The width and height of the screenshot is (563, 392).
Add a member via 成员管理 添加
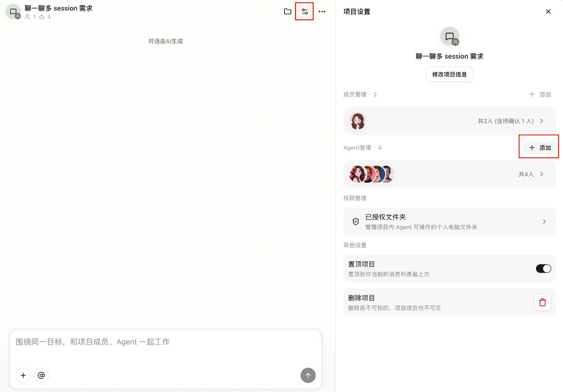[540, 94]
